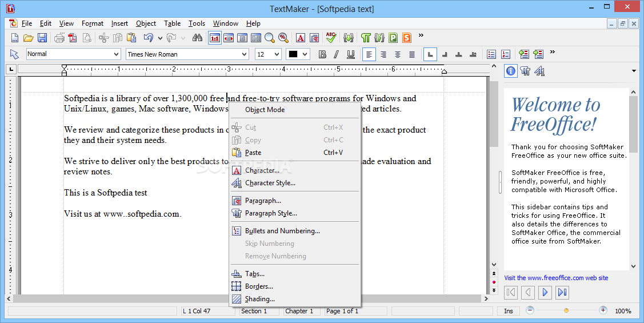Create a new document with the New icon
Viewport: 644px width, 323px height.
coord(14,38)
